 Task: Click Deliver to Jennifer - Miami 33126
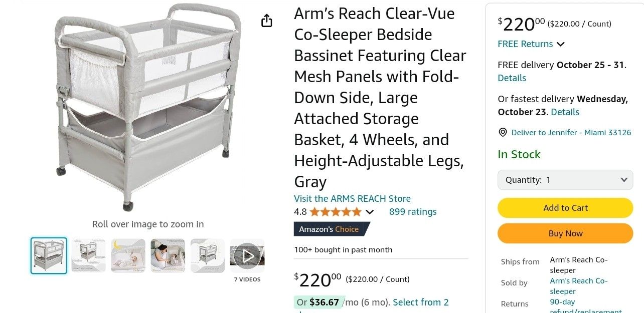tap(571, 132)
